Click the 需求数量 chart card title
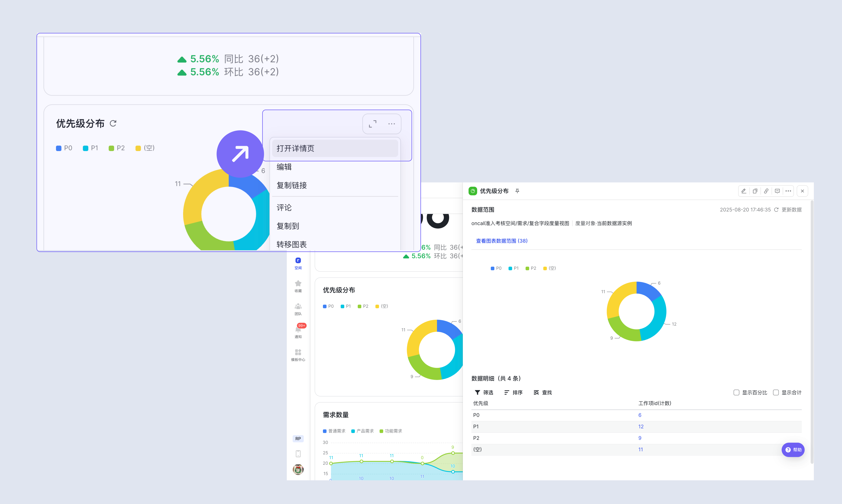 [335, 415]
